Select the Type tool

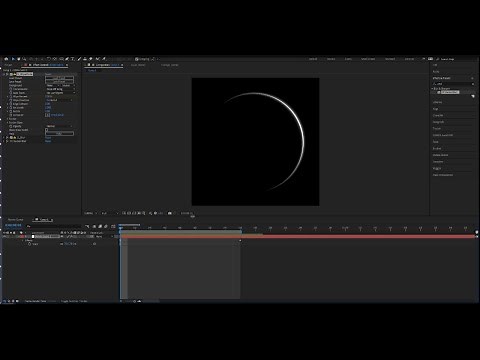click(x=72, y=59)
